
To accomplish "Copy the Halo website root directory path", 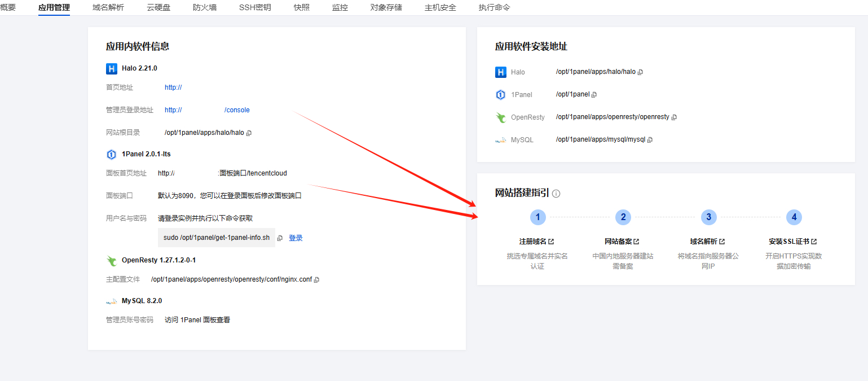I will coord(249,133).
